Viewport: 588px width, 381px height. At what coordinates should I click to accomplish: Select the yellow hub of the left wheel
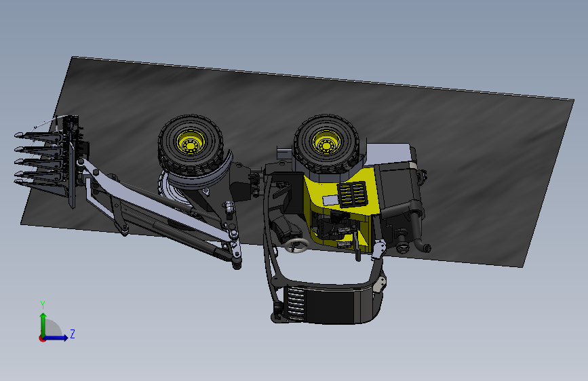pyautogui.click(x=191, y=142)
